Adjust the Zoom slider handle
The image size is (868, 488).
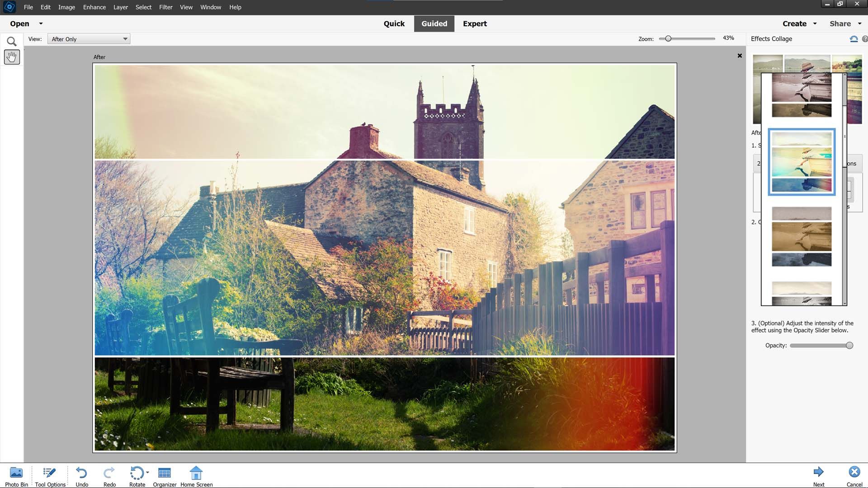click(668, 39)
